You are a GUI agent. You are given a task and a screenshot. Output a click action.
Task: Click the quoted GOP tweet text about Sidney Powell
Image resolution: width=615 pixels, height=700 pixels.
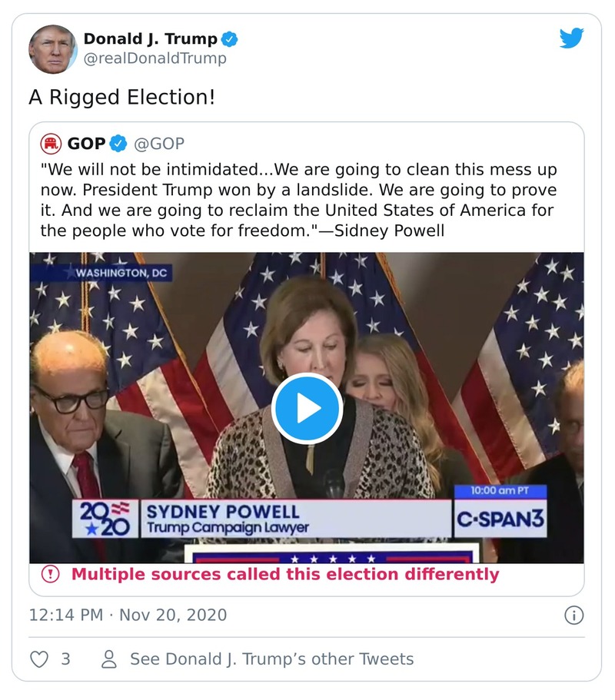pyautogui.click(x=298, y=199)
